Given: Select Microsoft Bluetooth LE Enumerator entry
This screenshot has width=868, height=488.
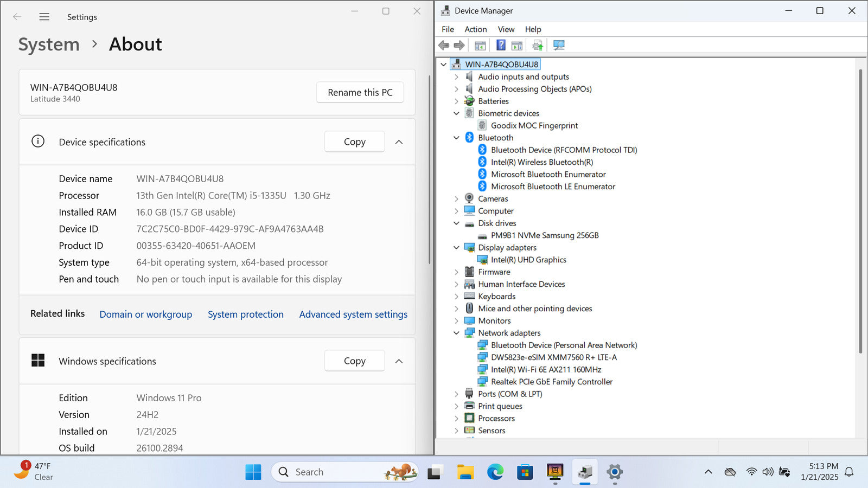Looking at the screenshot, I should point(553,187).
